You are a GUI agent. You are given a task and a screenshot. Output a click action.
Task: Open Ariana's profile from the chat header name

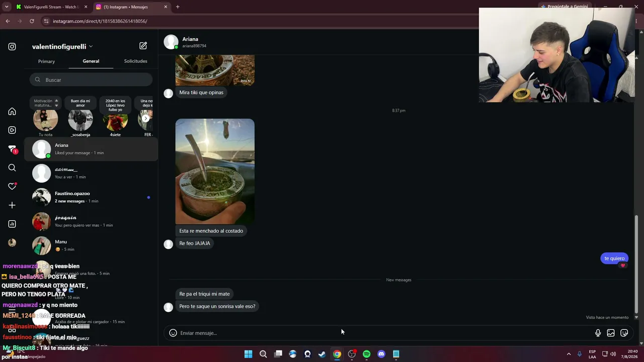click(x=190, y=39)
